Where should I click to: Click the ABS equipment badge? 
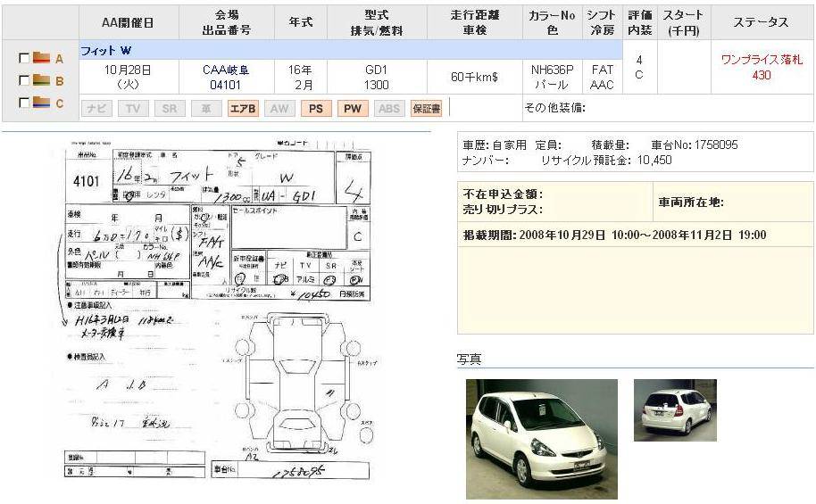(x=389, y=108)
